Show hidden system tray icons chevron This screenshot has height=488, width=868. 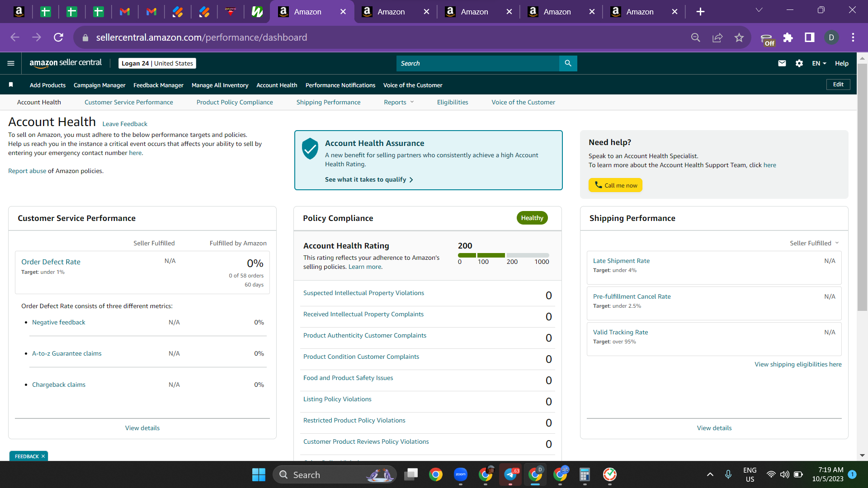[x=710, y=474]
